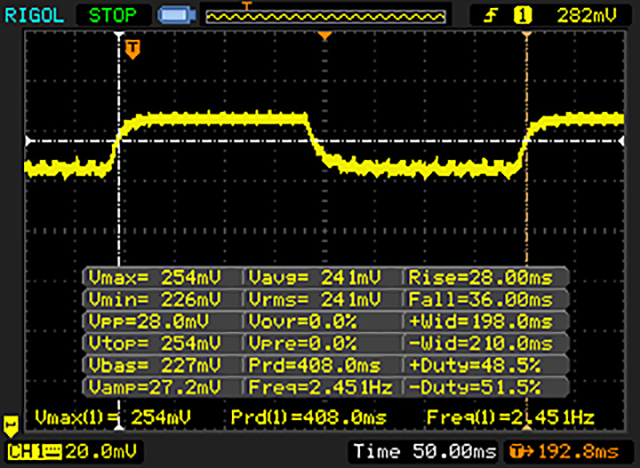Click the Vpp=28.0mV measurement cell

(162, 322)
